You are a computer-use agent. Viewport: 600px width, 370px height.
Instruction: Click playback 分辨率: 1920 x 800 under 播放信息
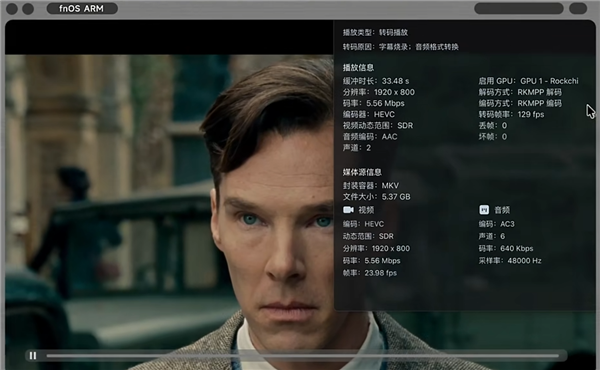378,92
